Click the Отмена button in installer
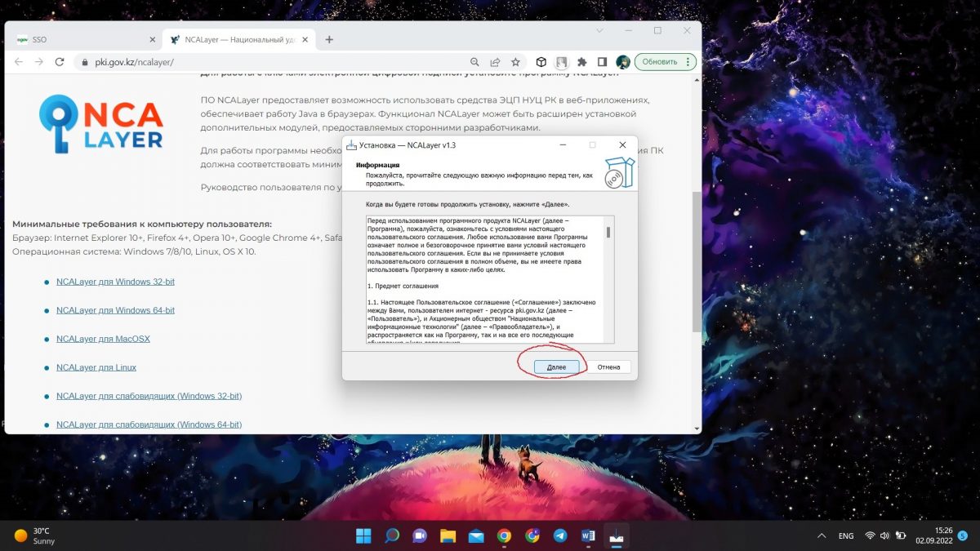 (x=608, y=367)
